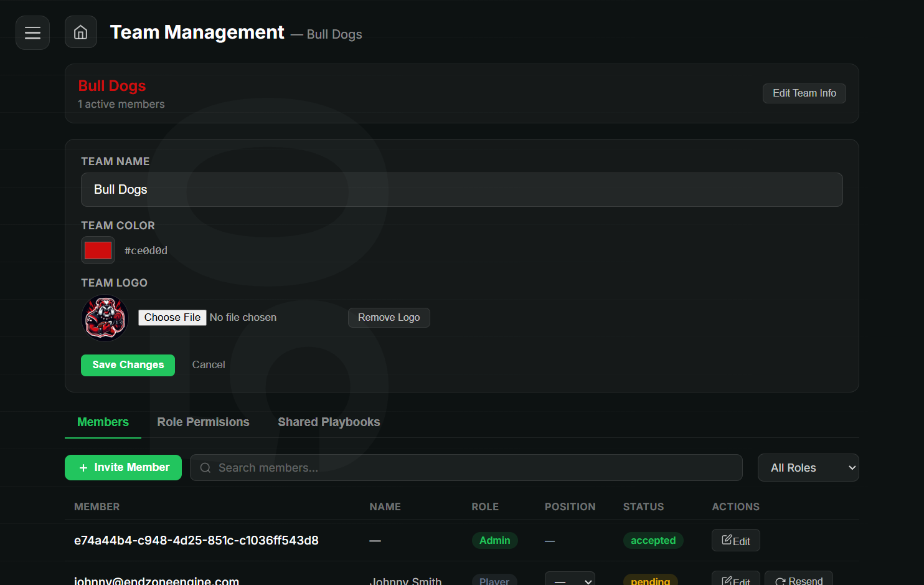Click the ROLE column header
Viewport: 924px width, 585px height.
coord(485,507)
